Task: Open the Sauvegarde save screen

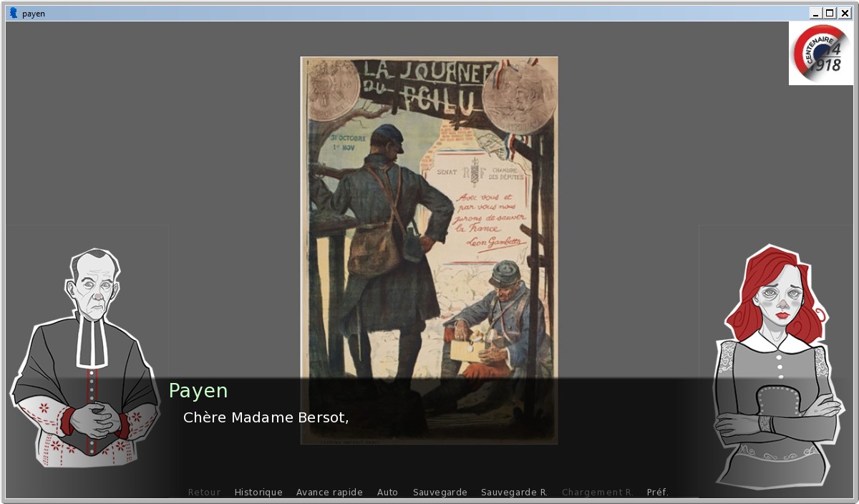Action: 440,493
